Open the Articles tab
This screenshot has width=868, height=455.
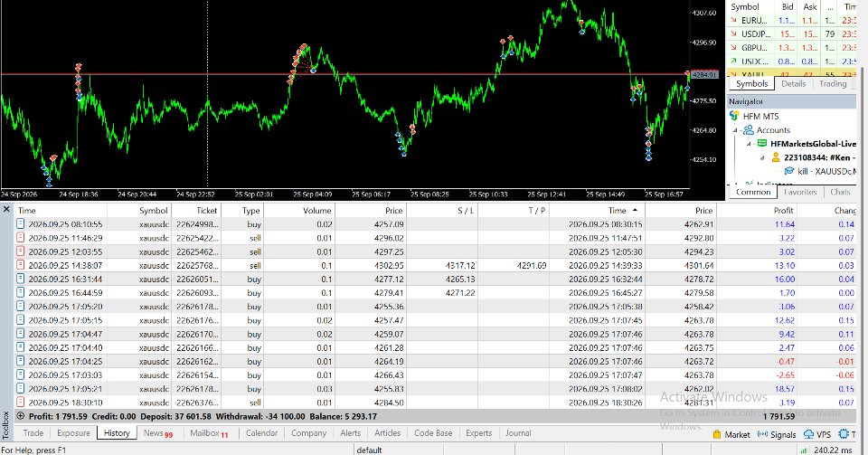coord(388,433)
